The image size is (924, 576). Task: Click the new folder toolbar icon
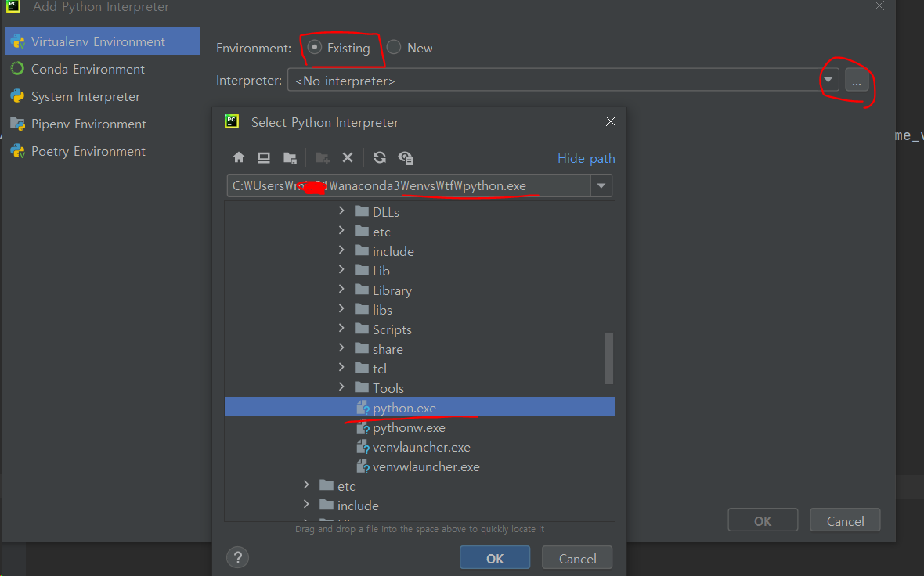323,157
